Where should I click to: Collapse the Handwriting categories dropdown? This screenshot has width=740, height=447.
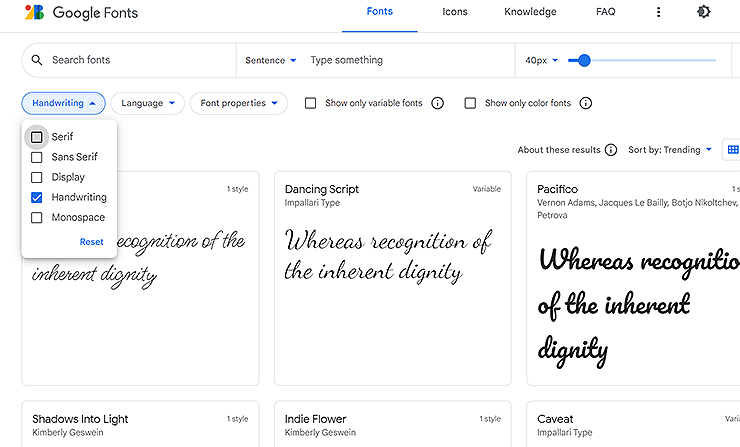click(x=63, y=103)
